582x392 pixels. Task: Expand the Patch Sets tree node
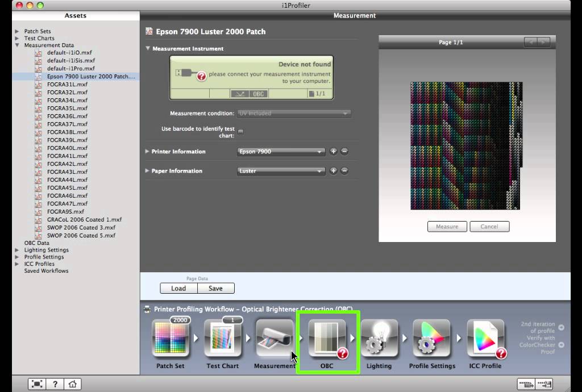16,31
